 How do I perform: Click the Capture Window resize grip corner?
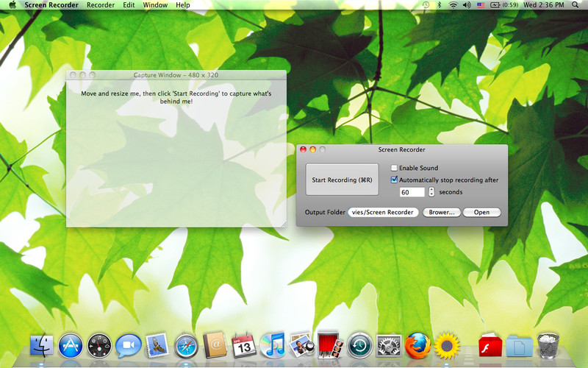pyautogui.click(x=284, y=224)
